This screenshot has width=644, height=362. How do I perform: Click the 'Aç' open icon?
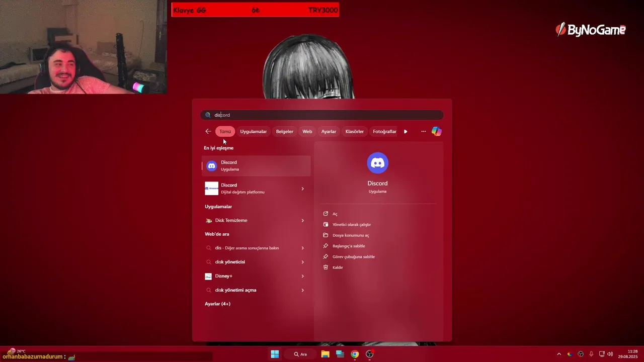pyautogui.click(x=326, y=214)
